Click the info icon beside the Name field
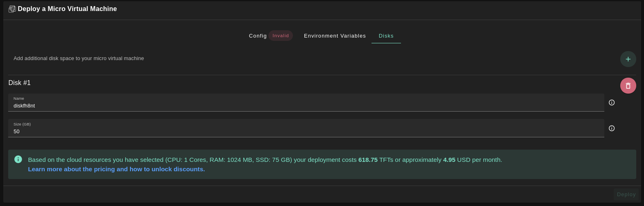The width and height of the screenshot is (644, 206). [612, 103]
